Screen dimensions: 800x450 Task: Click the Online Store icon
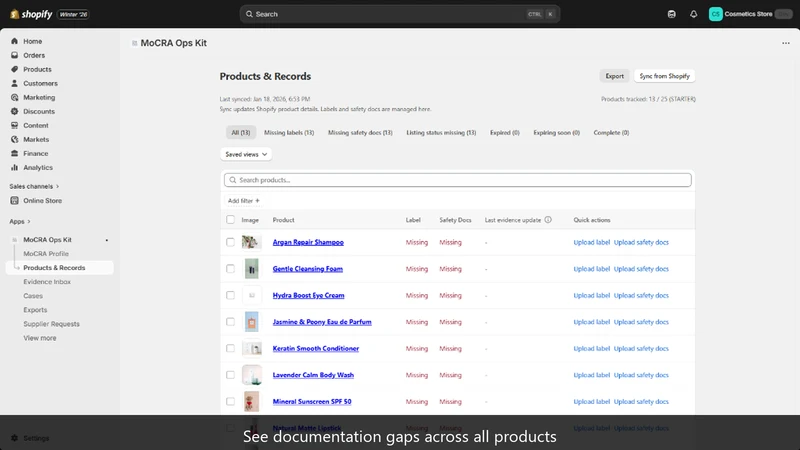click(14, 201)
